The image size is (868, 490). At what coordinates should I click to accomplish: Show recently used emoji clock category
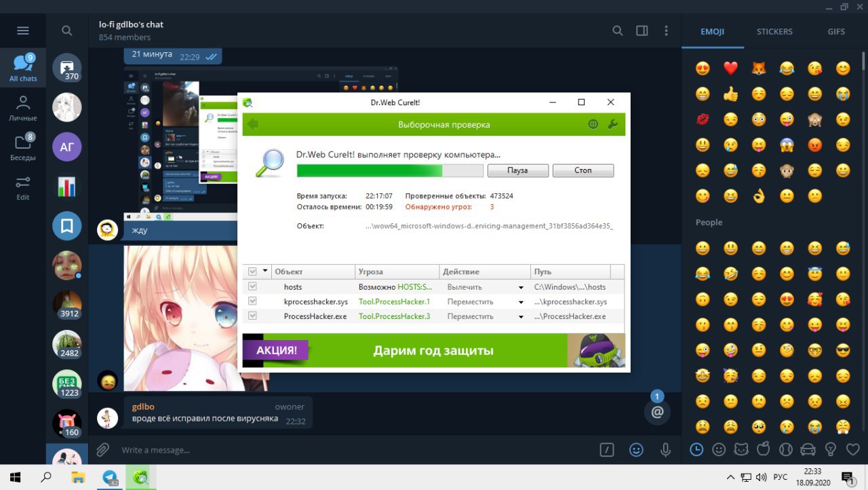tap(696, 449)
